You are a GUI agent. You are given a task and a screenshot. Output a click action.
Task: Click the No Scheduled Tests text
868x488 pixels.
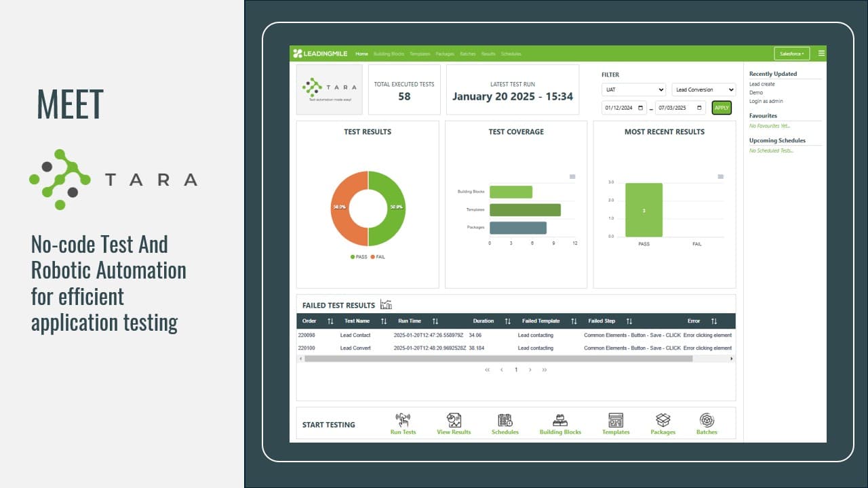pos(771,150)
